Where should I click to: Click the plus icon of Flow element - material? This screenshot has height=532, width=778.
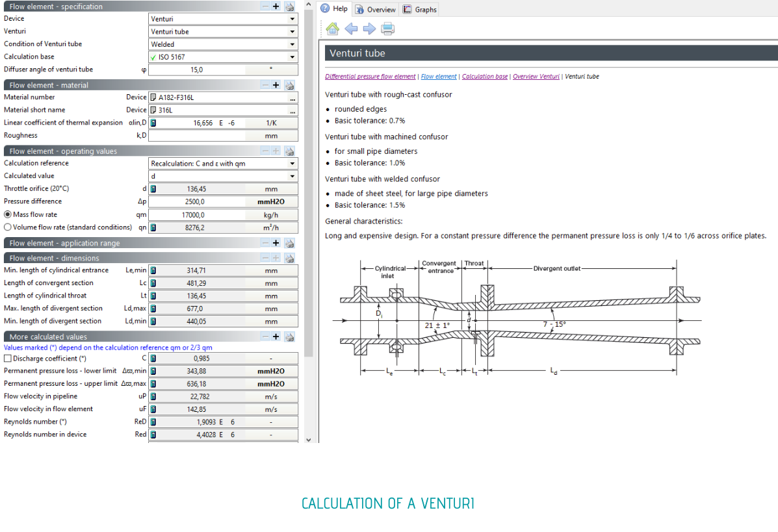click(x=276, y=85)
